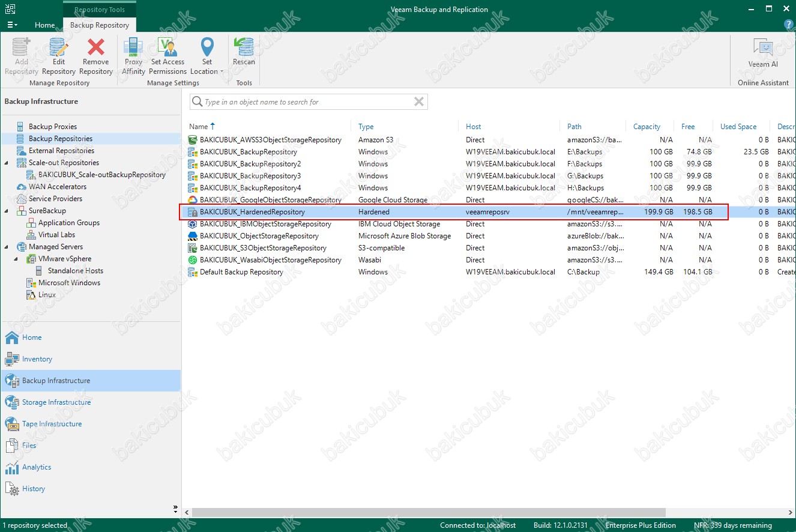
Task: Select BAKICUBUK_Scale-outBackupRepository tree item
Action: click(x=102, y=175)
